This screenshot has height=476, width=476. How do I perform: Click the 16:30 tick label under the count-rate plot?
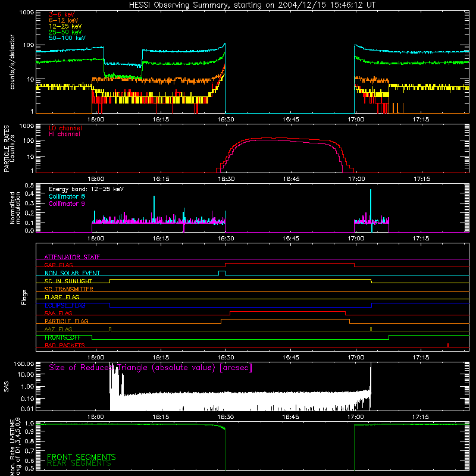tap(226, 120)
